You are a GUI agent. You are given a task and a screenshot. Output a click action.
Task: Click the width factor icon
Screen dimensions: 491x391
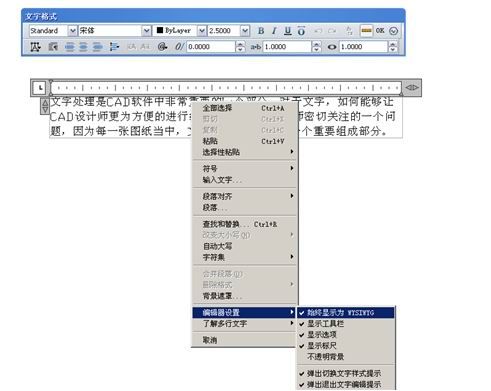coord(332,47)
